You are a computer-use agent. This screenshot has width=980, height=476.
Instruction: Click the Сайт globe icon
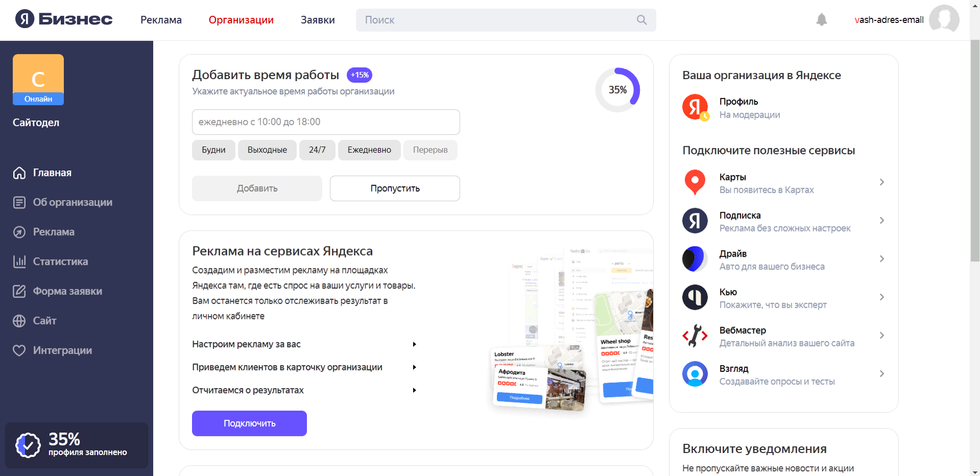[x=19, y=321]
